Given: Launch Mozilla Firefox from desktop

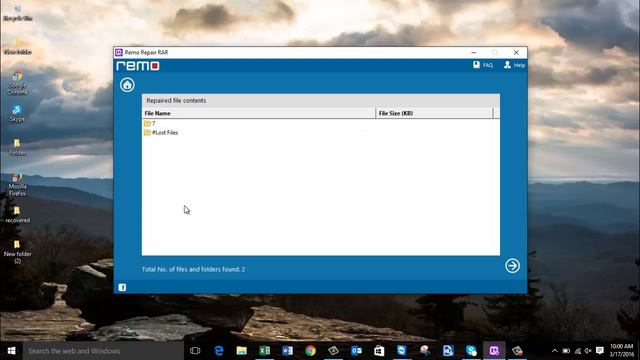Looking at the screenshot, I should (x=17, y=184).
